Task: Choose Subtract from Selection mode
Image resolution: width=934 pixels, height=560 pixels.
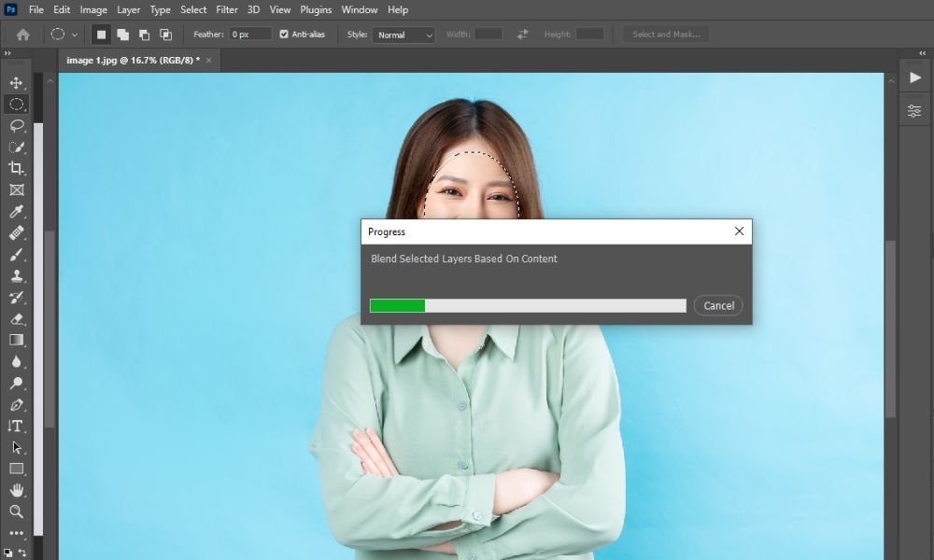Action: tap(144, 35)
